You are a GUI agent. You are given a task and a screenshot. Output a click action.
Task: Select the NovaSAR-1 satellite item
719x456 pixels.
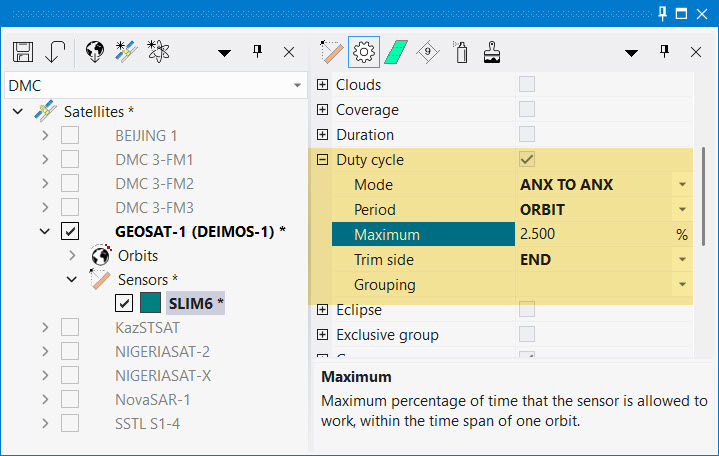pos(152,400)
